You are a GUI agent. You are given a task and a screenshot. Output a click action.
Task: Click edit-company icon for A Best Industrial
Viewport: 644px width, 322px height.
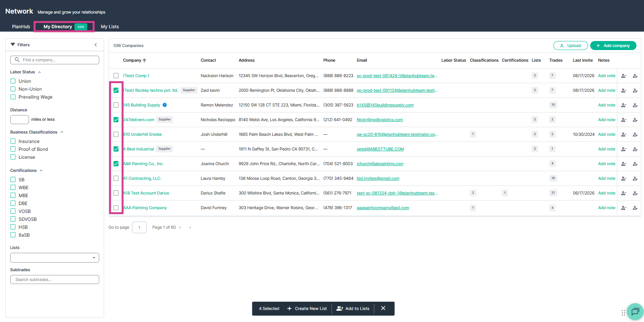point(635,149)
